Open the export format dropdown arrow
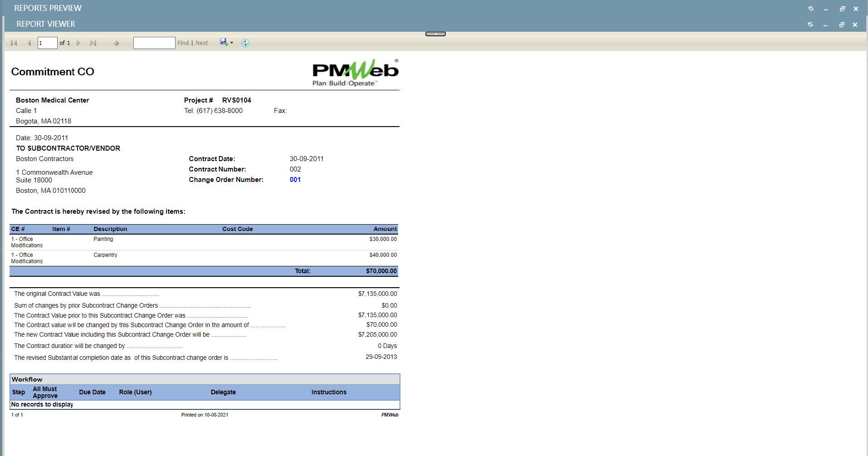 [232, 43]
